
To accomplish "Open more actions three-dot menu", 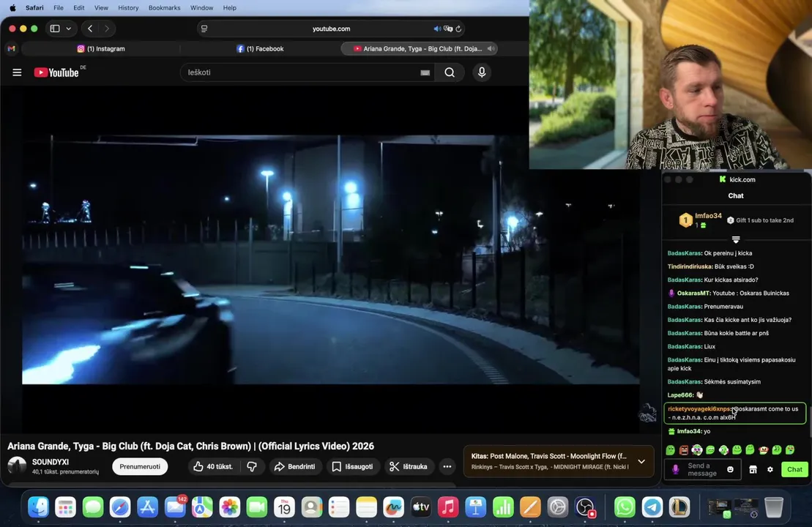I will point(447,466).
